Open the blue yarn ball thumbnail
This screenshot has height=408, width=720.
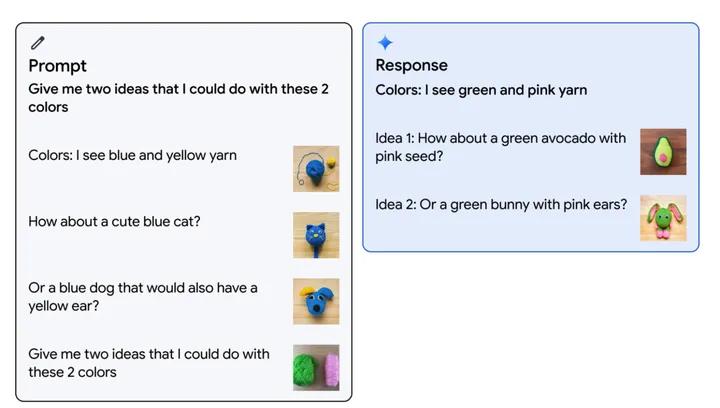point(316,169)
